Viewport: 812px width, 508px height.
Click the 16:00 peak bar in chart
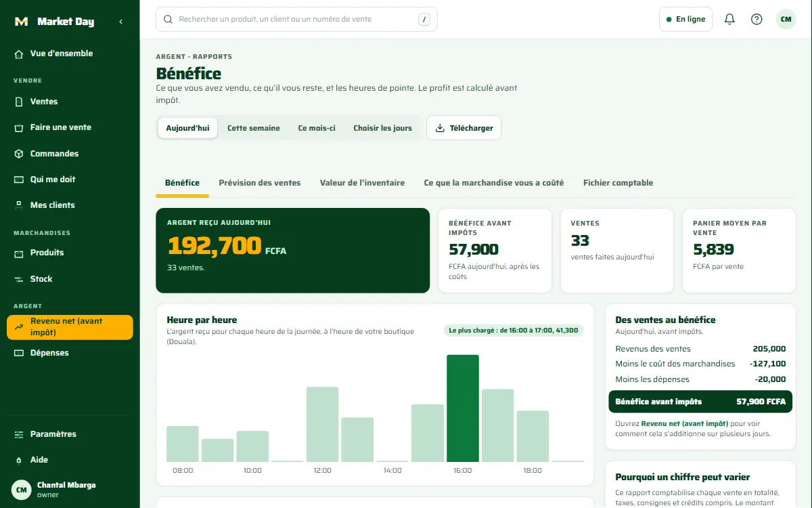(463, 408)
